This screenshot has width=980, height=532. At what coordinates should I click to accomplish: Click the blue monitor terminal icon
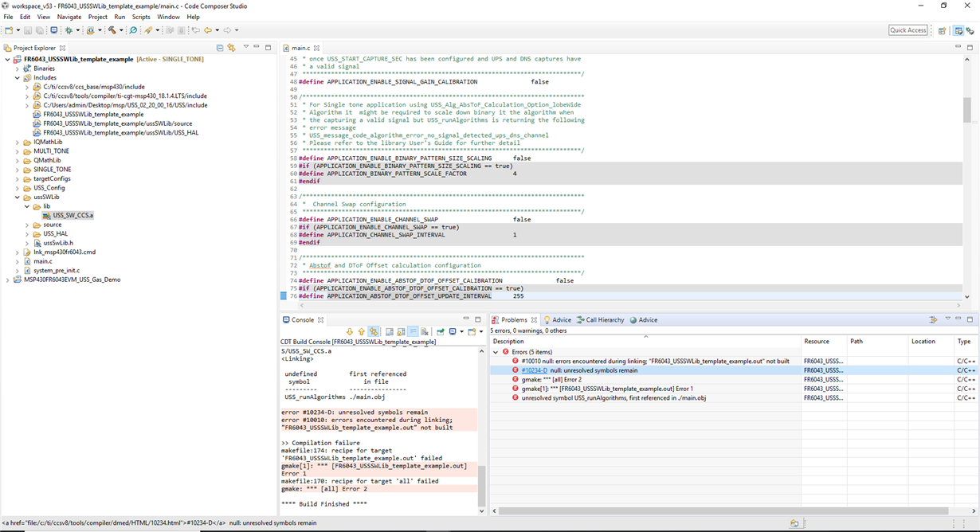pyautogui.click(x=54, y=30)
